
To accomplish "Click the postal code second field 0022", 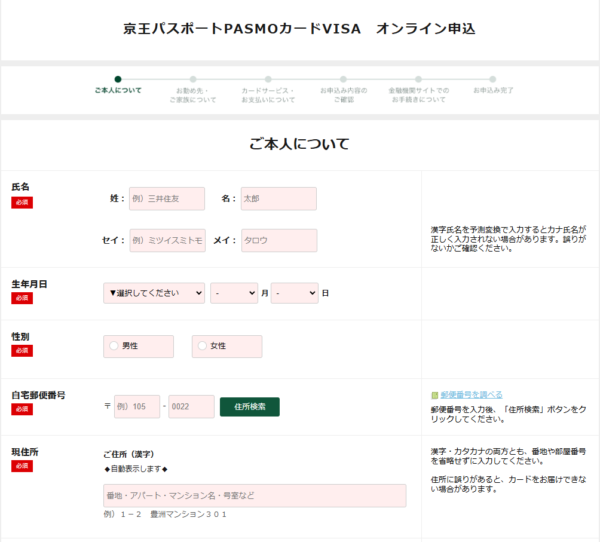I will point(191,406).
